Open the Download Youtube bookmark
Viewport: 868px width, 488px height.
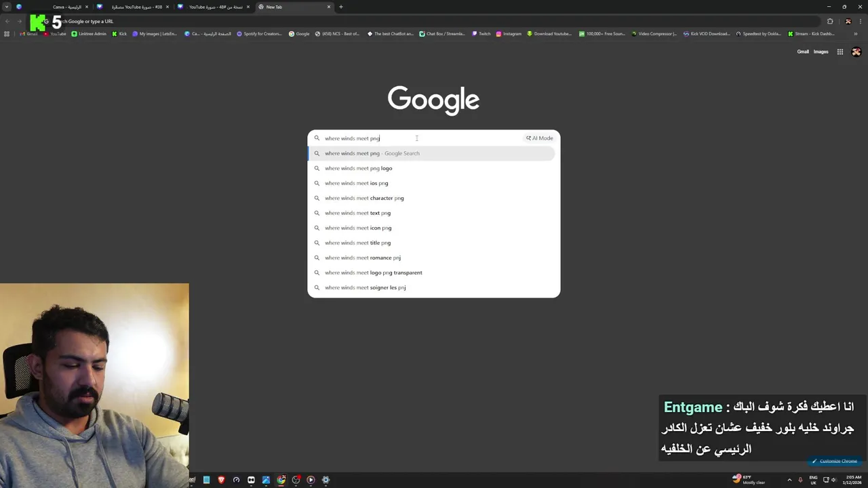(549, 34)
